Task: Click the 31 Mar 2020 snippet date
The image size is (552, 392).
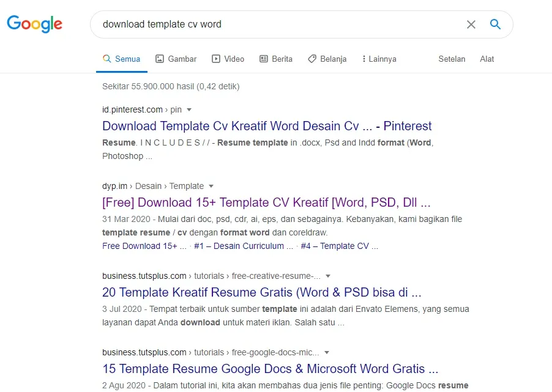Action: pos(126,219)
